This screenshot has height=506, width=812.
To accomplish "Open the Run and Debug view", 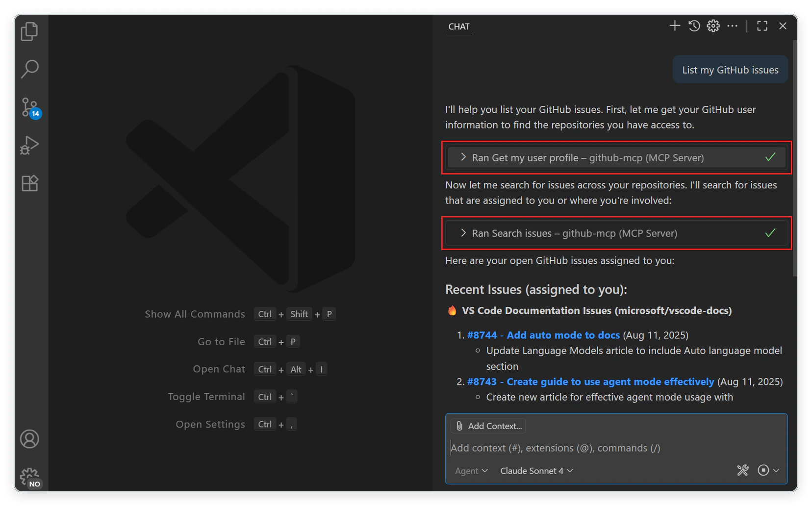I will point(30,145).
